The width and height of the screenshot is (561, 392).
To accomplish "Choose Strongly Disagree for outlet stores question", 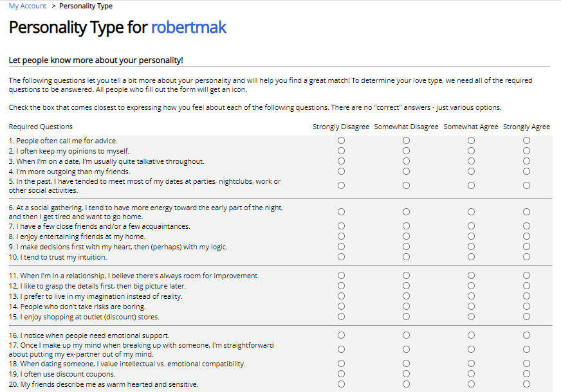I will (x=342, y=317).
